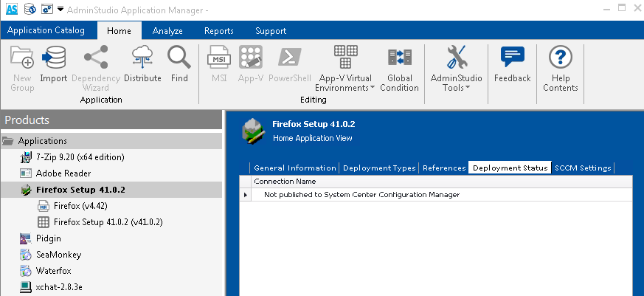Select the Deployment Types tab

tap(379, 168)
